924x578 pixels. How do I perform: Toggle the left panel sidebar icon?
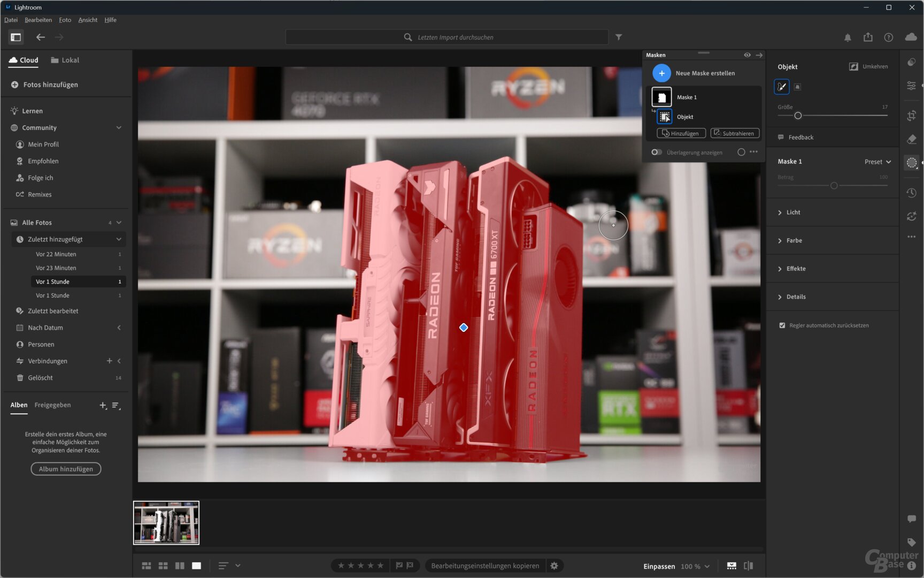(x=16, y=37)
